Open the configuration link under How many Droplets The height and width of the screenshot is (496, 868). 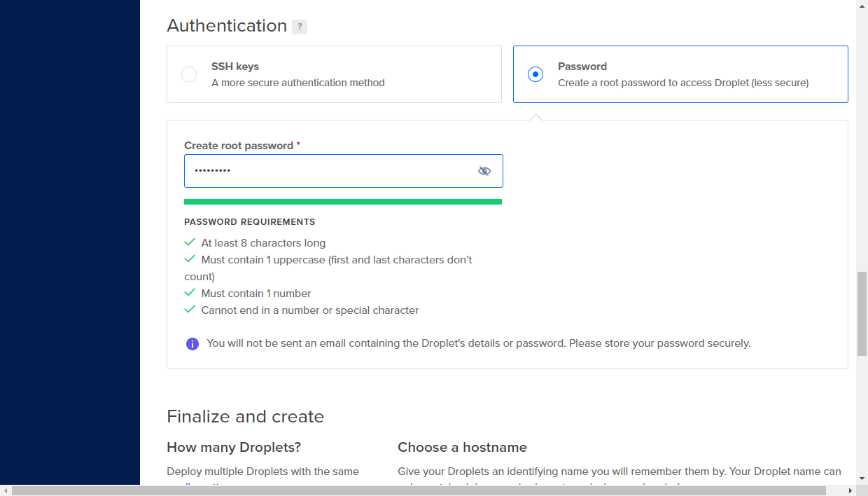pos(203,486)
